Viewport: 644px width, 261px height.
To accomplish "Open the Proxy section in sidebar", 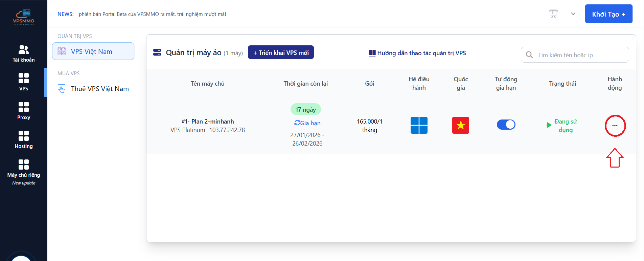I will 24,111.
